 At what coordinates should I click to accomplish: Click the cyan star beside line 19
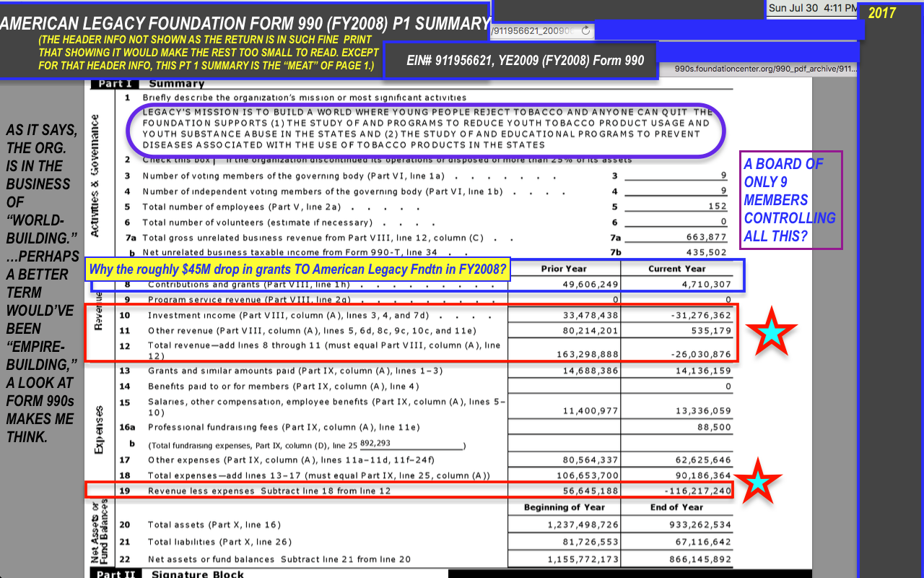[757, 482]
